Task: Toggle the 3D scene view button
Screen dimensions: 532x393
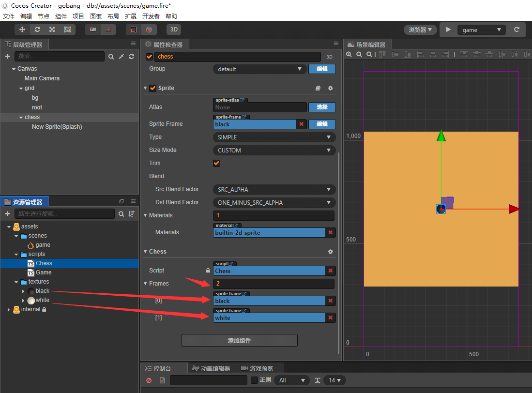Action: [174, 30]
